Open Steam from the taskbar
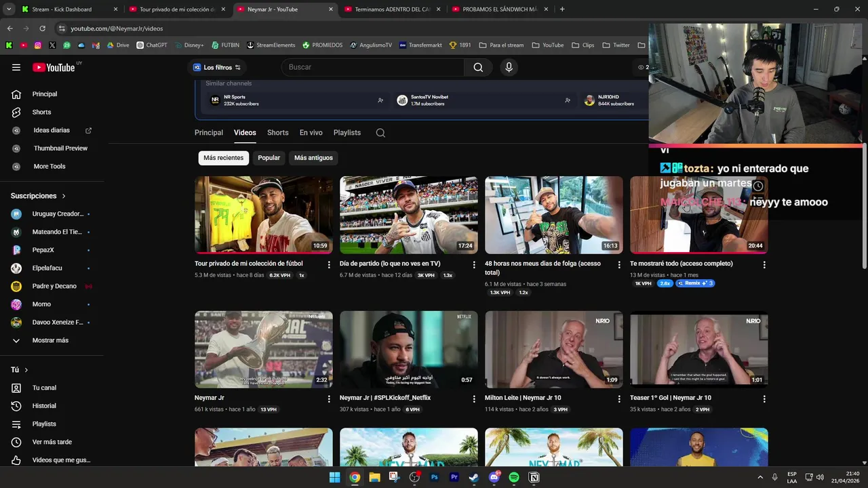The height and width of the screenshot is (488, 868). click(474, 477)
